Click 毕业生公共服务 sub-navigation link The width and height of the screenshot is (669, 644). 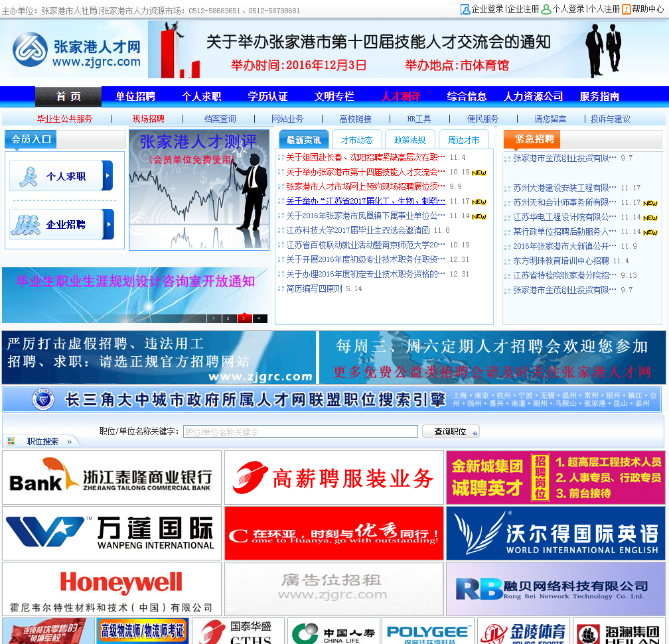(x=64, y=119)
